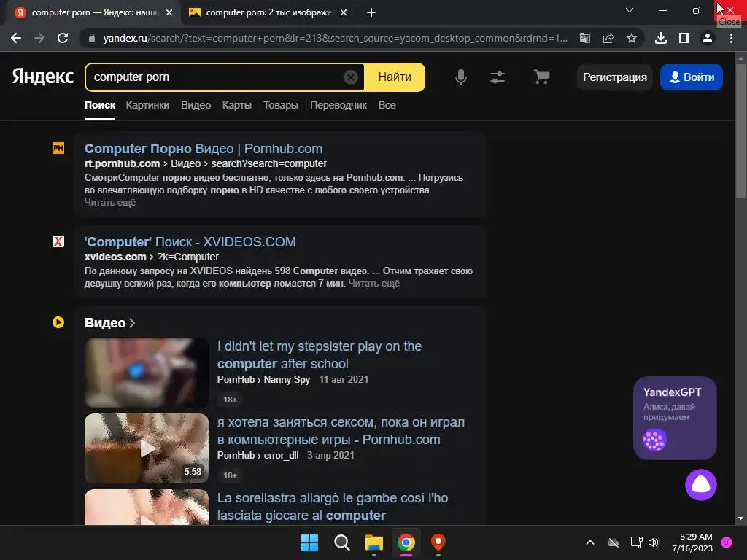Click the Яндекс logo
This screenshot has width=747, height=560.
pos(43,77)
